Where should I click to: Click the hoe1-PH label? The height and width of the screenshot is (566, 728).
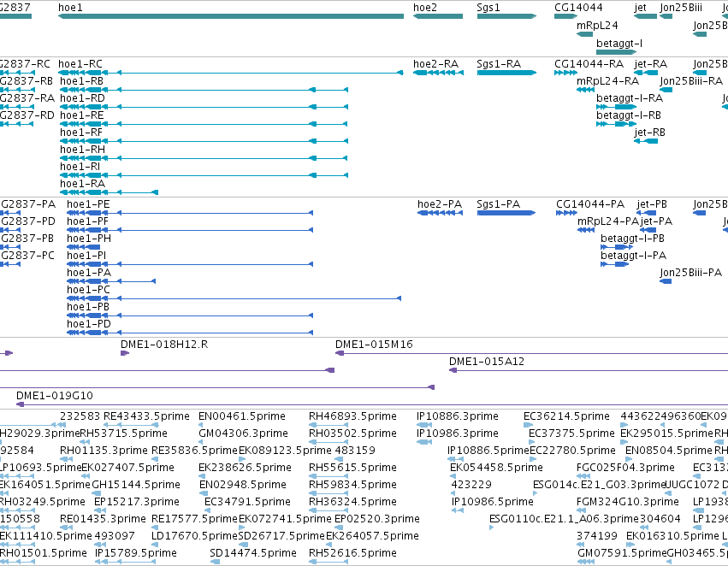coord(89,239)
